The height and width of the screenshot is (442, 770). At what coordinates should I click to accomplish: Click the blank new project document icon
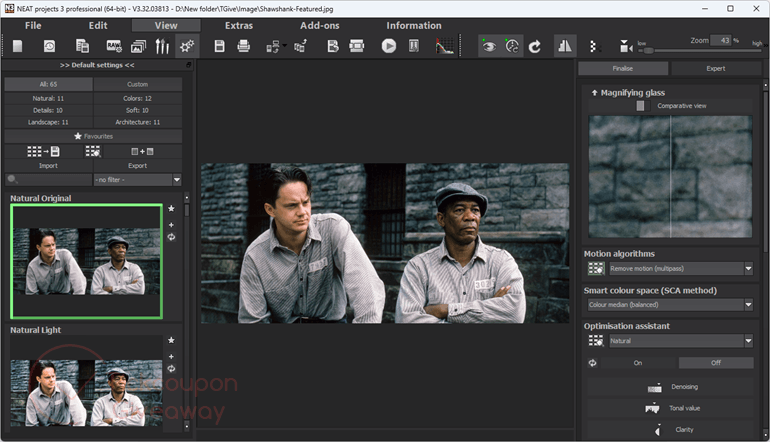(x=17, y=46)
